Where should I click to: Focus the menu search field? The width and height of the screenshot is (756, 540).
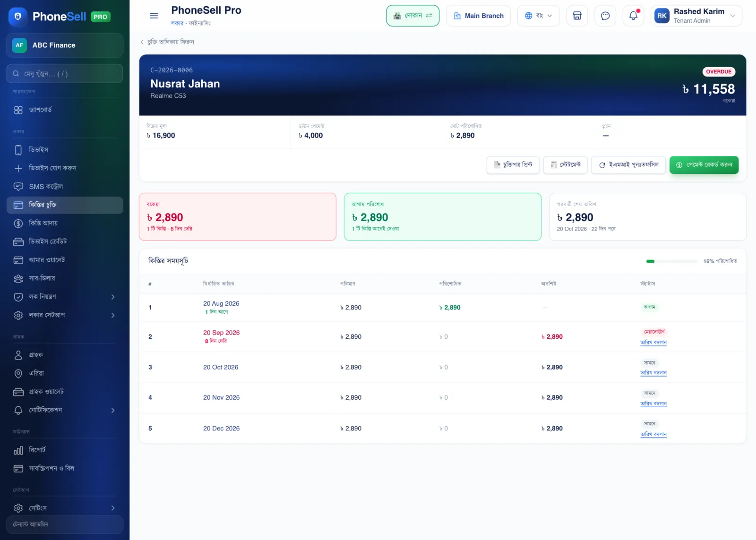tap(65, 74)
